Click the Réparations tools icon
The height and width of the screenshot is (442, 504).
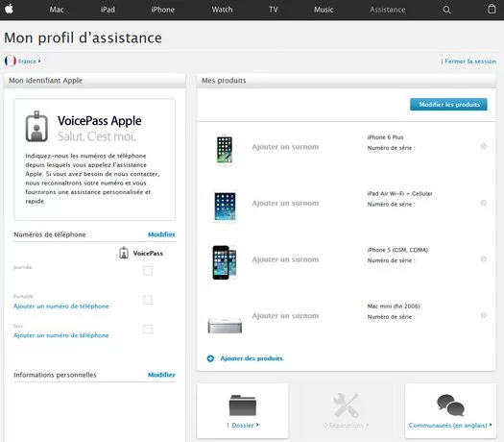346,405
